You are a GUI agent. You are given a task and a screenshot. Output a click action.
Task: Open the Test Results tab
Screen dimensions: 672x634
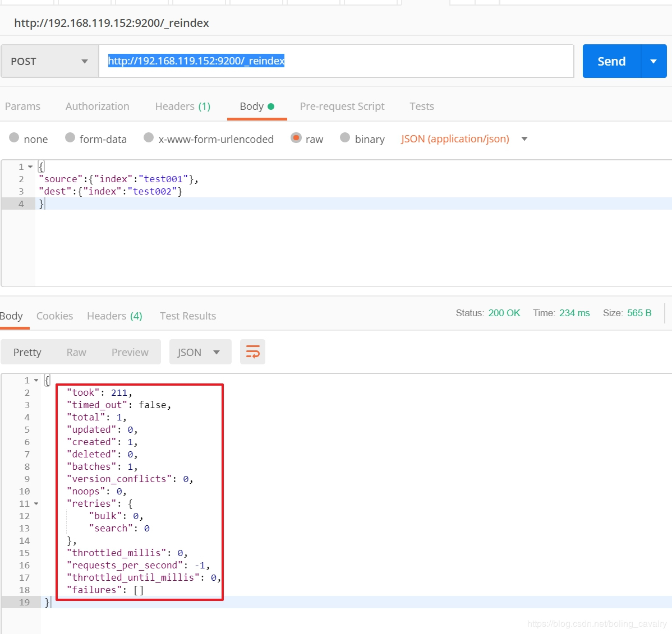point(188,316)
